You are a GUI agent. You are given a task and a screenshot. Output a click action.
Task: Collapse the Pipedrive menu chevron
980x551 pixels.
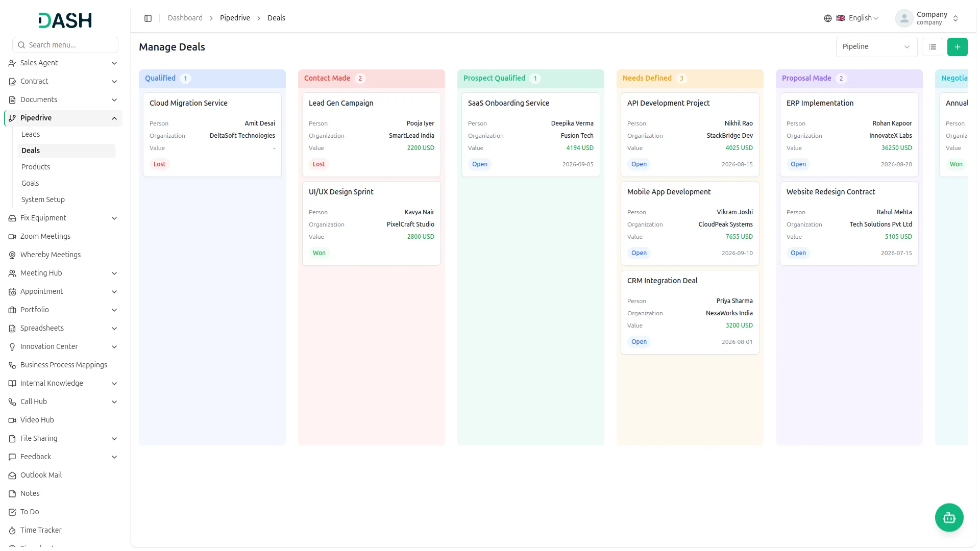(x=114, y=118)
